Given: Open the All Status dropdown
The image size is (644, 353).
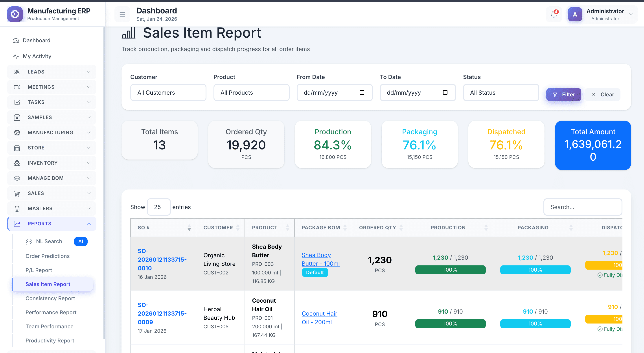Looking at the screenshot, I should click(x=501, y=92).
